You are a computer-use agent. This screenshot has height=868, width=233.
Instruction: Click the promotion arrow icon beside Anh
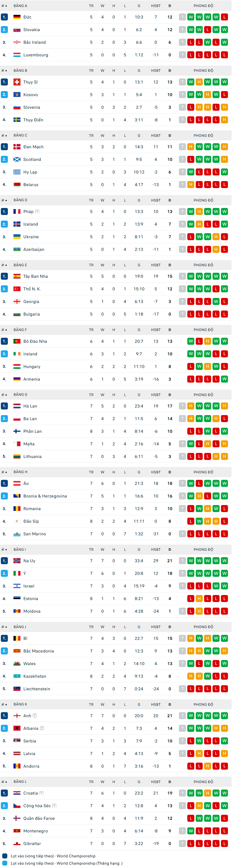(x=36, y=716)
